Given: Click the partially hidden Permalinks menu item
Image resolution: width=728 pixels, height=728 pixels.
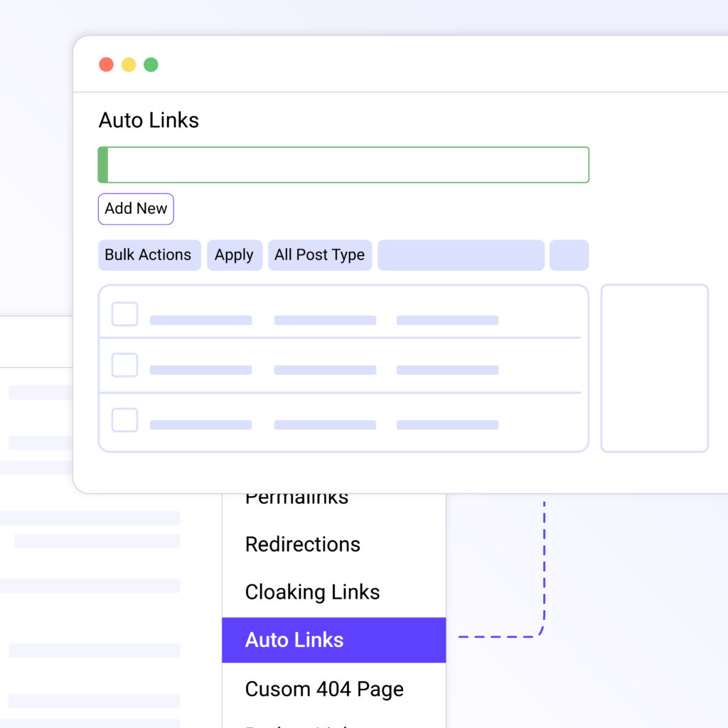Looking at the screenshot, I should [297, 498].
